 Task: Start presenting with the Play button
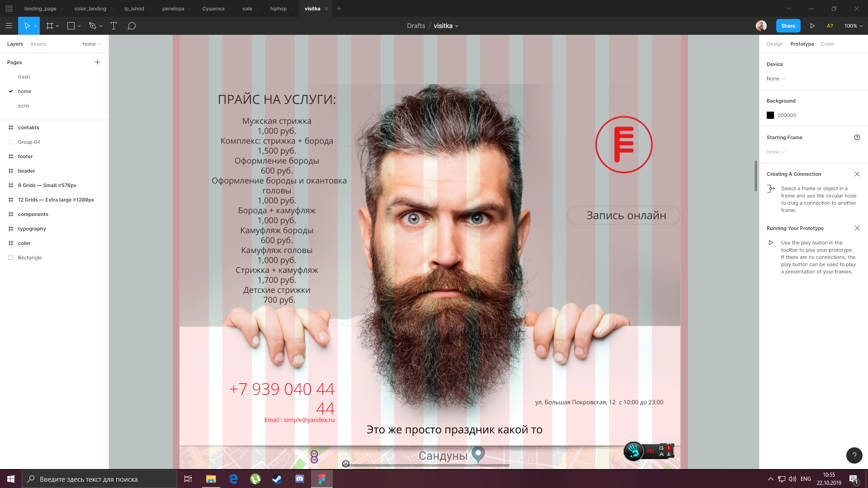click(x=812, y=26)
